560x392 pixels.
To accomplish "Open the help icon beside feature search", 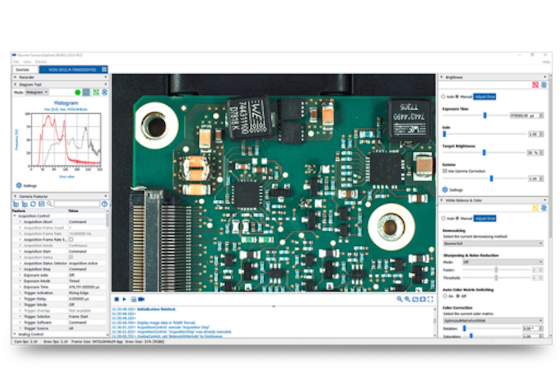I will coord(104,204).
